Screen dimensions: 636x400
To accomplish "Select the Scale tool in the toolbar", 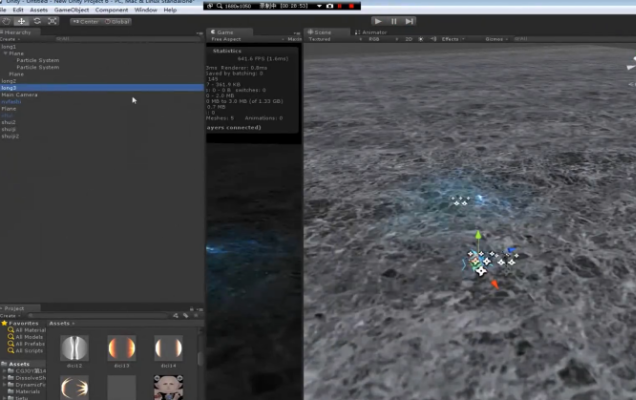I will click(x=52, y=21).
